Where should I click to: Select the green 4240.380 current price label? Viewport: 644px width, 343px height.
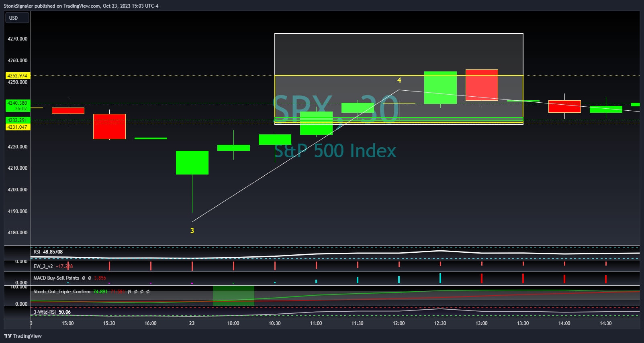(18, 103)
